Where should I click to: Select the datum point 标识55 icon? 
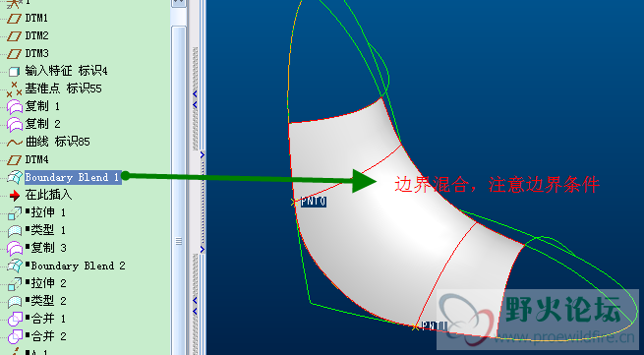click(x=15, y=89)
